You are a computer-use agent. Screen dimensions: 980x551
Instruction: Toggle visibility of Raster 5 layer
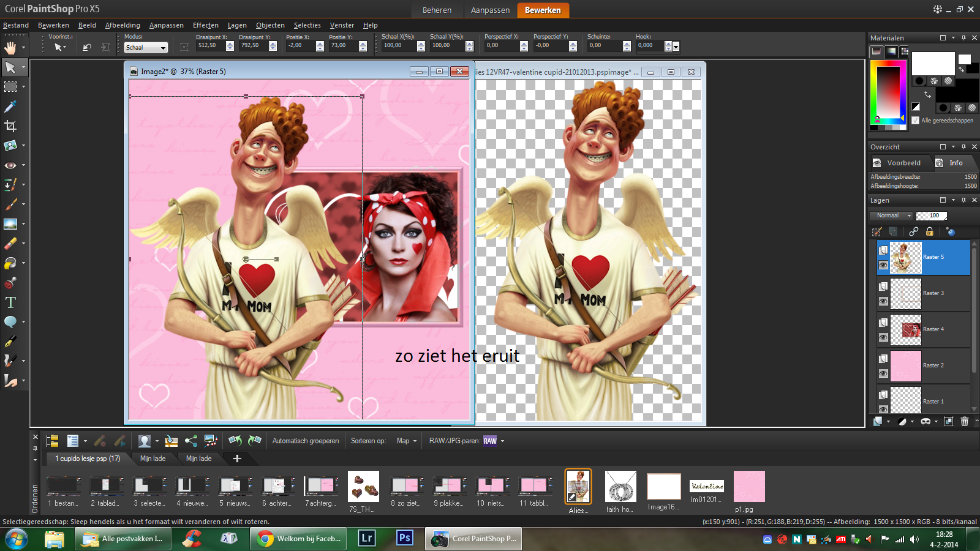click(883, 265)
